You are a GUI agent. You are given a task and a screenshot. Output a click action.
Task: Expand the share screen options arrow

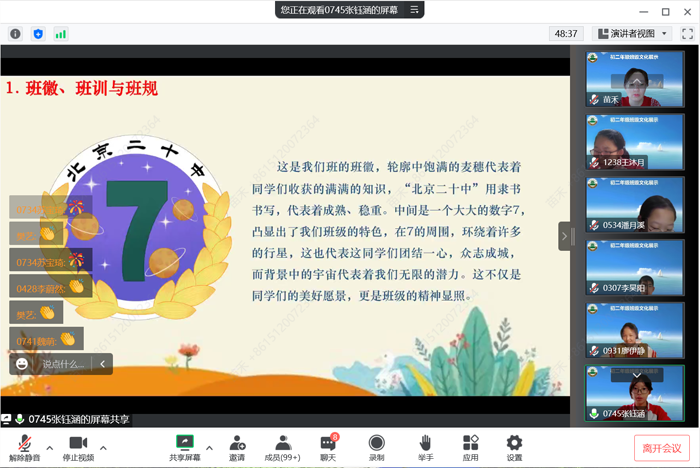coord(209,447)
